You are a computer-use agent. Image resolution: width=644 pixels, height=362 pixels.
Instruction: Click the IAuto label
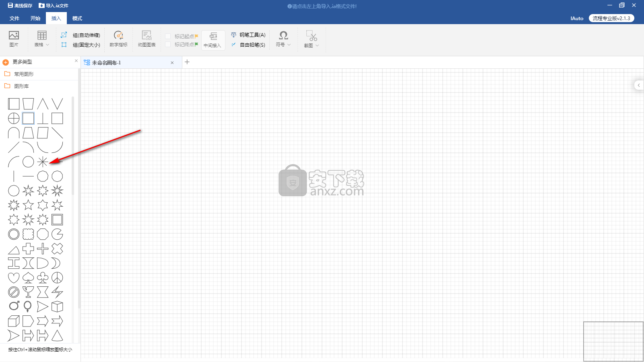tap(577, 18)
